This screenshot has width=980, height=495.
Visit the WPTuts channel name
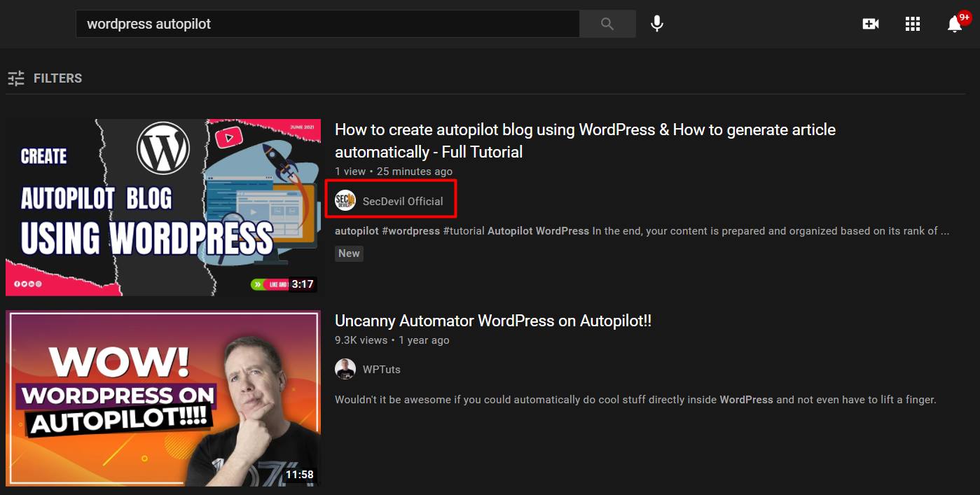(x=382, y=369)
